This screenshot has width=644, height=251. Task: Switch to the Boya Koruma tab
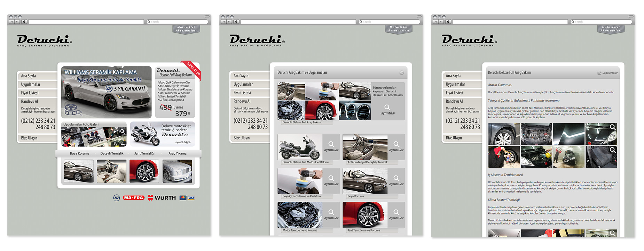click(x=79, y=153)
